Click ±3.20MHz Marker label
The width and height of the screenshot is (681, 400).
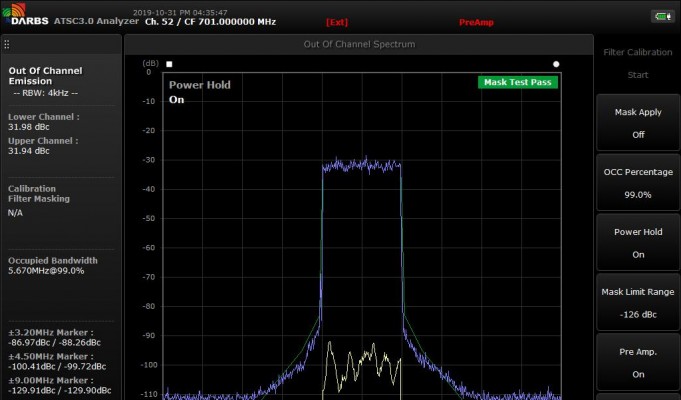pos(50,333)
